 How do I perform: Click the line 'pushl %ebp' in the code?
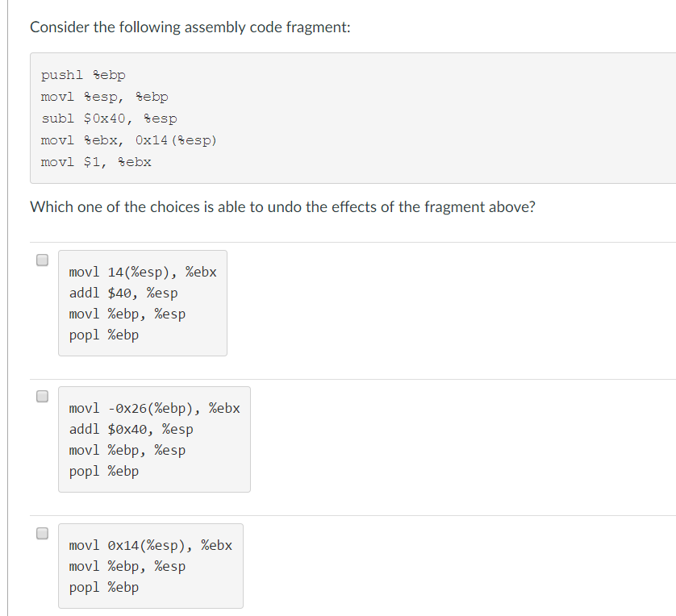(x=82, y=74)
